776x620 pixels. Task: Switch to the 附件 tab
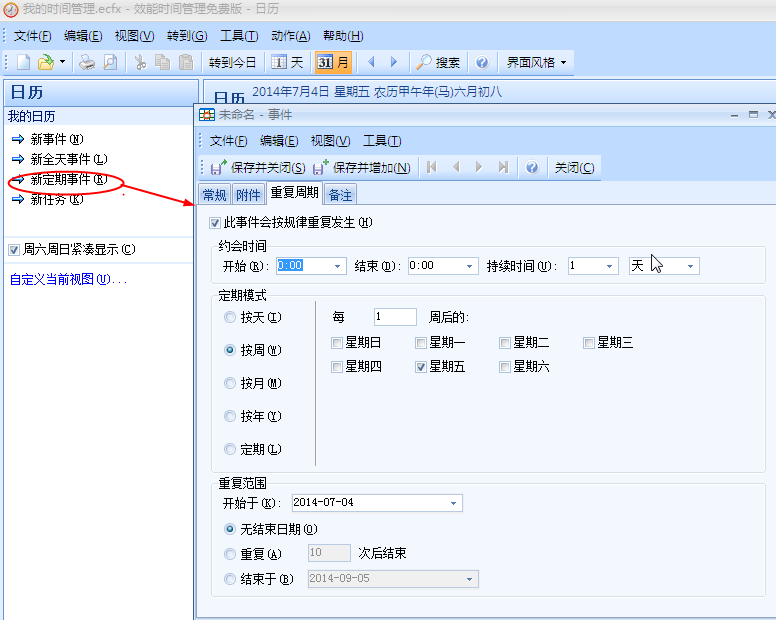tap(248, 195)
